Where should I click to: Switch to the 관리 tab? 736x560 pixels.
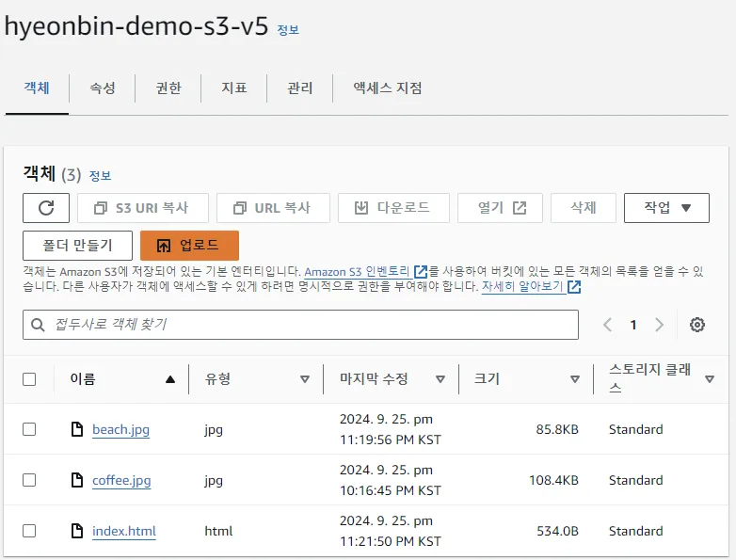point(299,88)
